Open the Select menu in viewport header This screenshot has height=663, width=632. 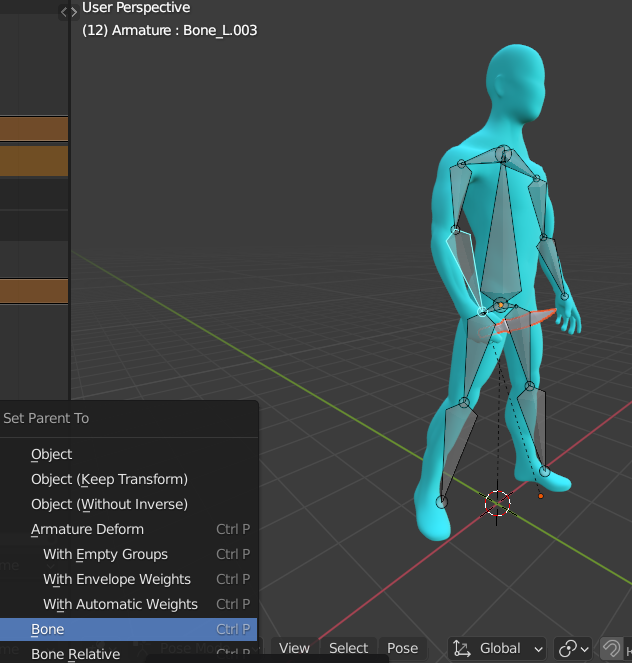[x=348, y=648]
